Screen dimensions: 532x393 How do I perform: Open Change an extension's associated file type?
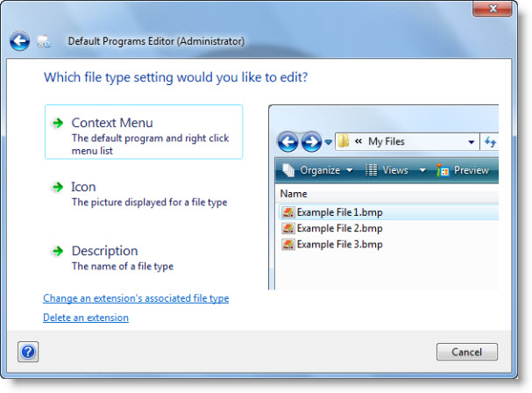(136, 298)
